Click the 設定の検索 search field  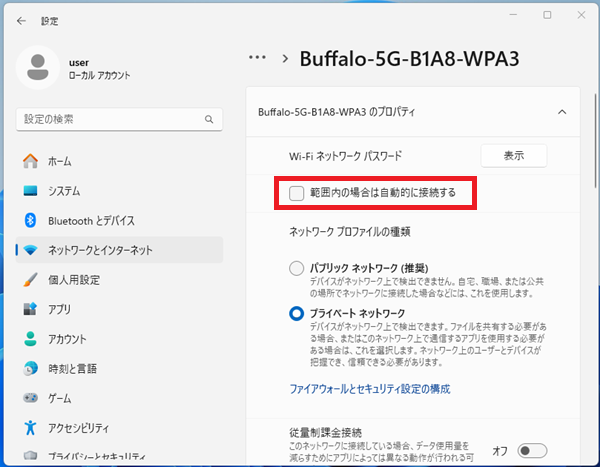[119, 119]
